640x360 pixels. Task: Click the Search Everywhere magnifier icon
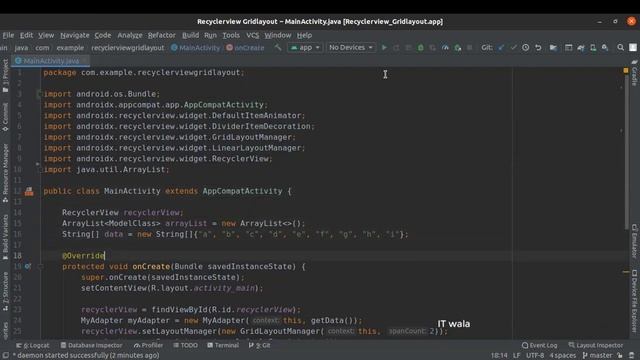click(620, 48)
